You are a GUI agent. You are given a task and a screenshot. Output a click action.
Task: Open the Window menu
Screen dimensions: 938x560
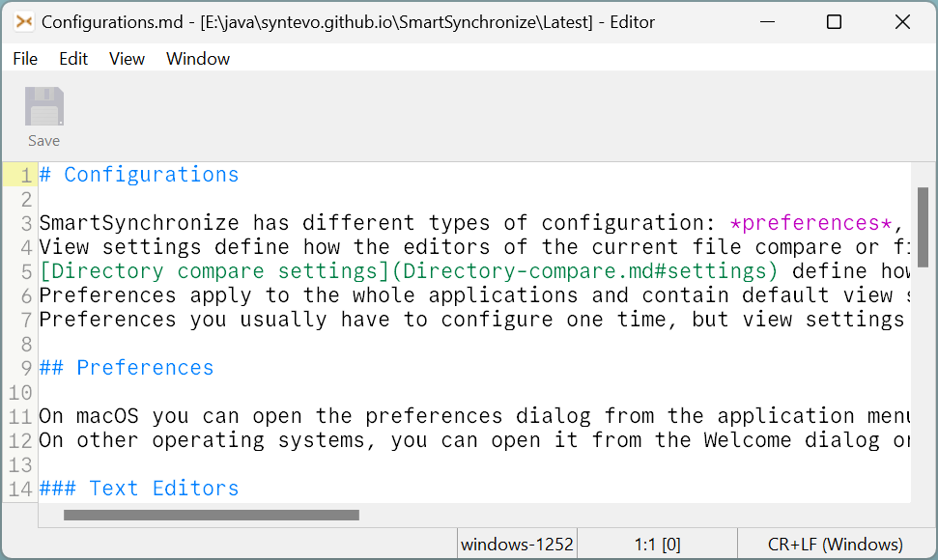click(197, 59)
